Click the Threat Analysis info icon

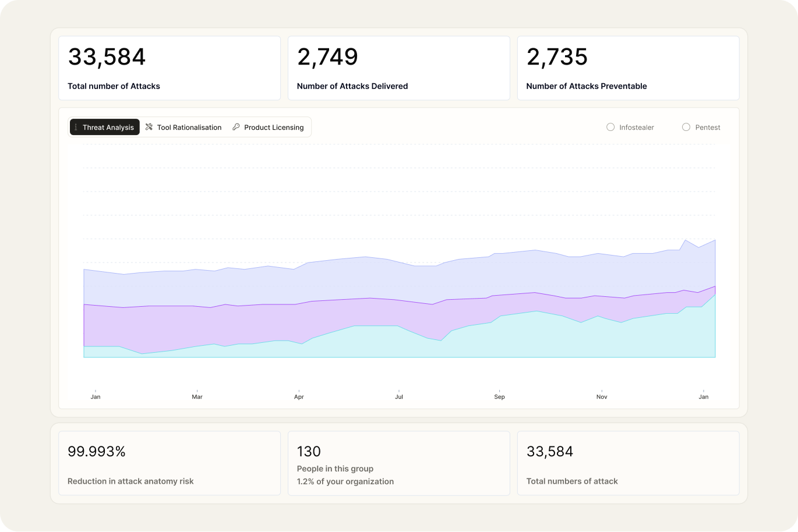(x=76, y=127)
